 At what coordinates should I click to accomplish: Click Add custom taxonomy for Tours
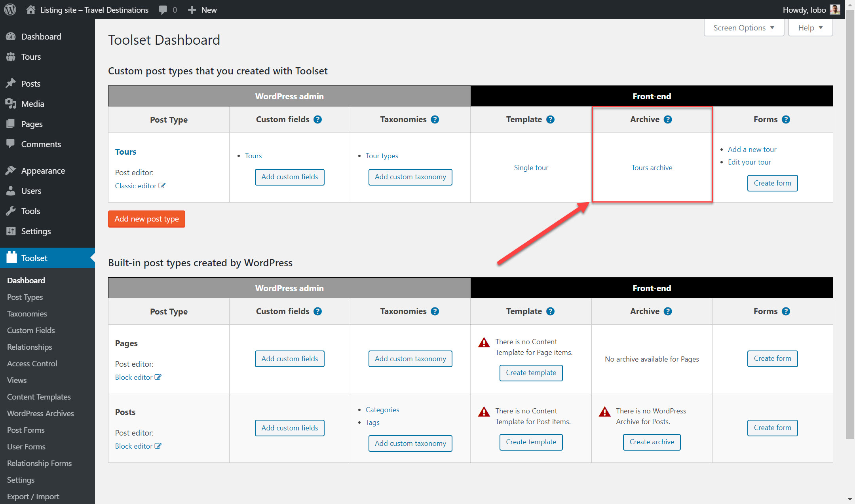click(x=410, y=177)
